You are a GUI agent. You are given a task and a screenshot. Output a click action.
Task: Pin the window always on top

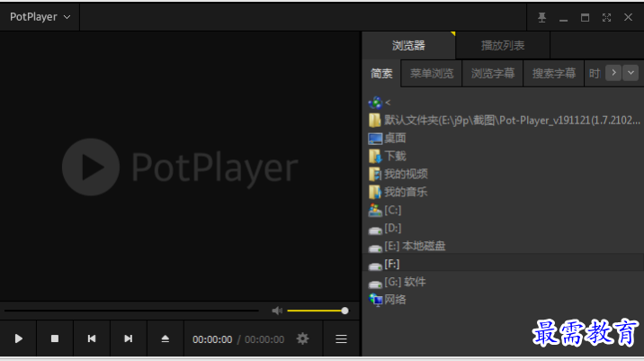[541, 17]
